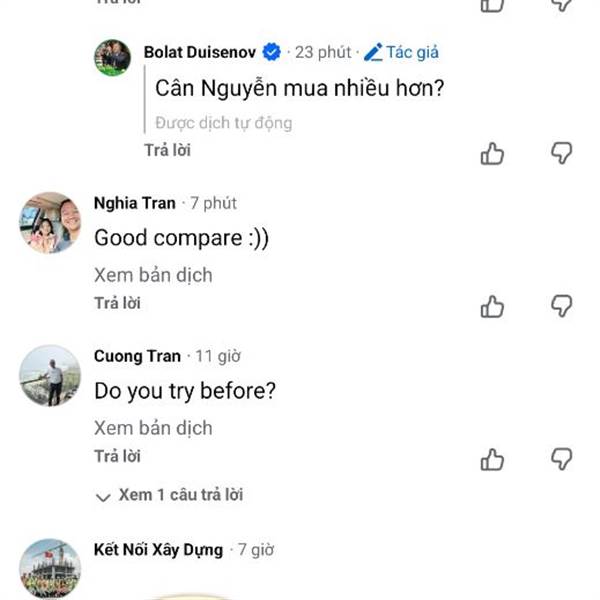This screenshot has height=600, width=600.
Task: Open the Kết Nối Xây Dựng username
Action: click(x=158, y=549)
